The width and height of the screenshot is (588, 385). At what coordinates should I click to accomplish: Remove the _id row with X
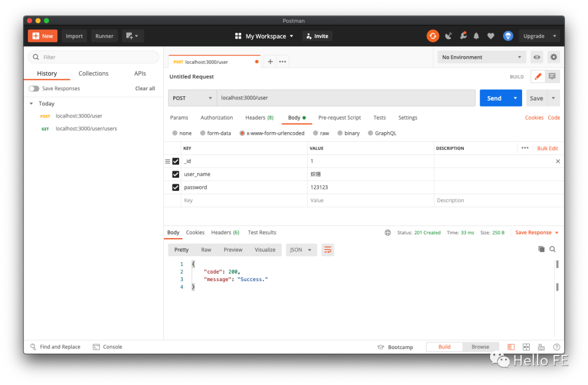[558, 161]
